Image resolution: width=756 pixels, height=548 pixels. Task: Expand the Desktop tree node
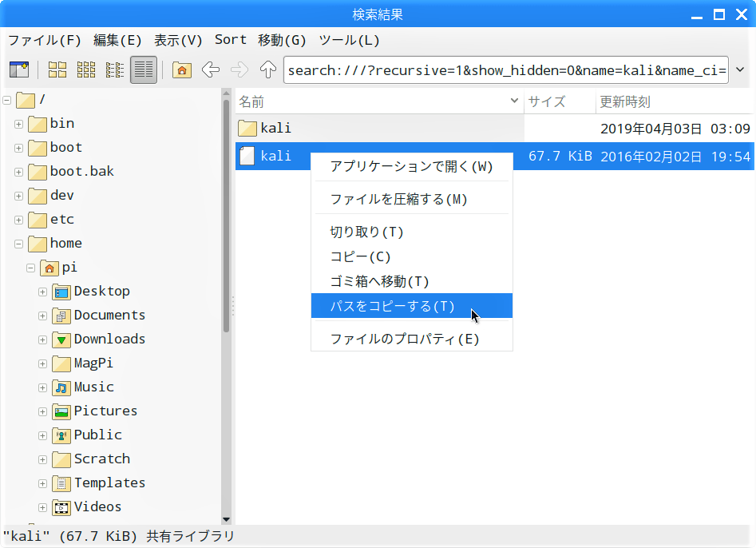click(x=42, y=292)
